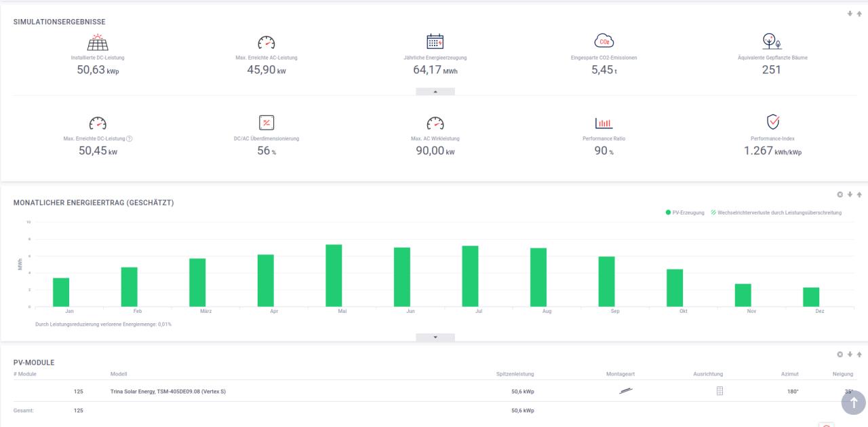Hide the PV-Module panel using circle icon
This screenshot has height=427, width=868.
tap(840, 354)
